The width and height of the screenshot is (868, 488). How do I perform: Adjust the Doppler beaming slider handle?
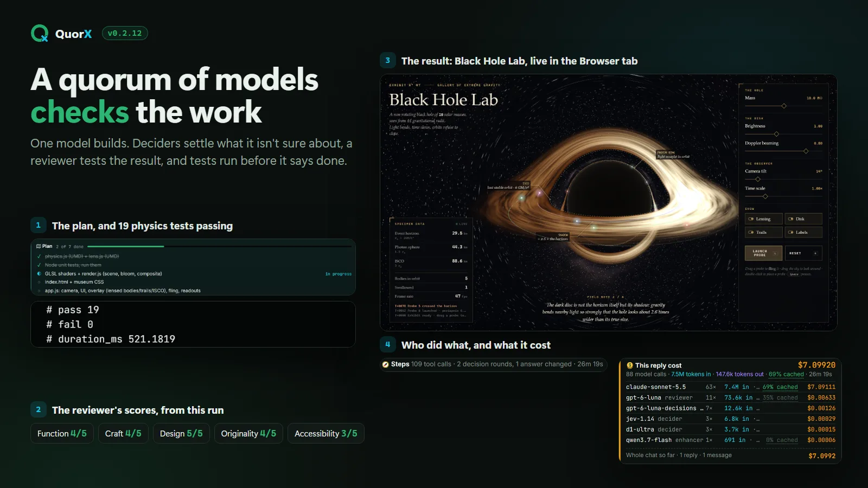tap(806, 151)
